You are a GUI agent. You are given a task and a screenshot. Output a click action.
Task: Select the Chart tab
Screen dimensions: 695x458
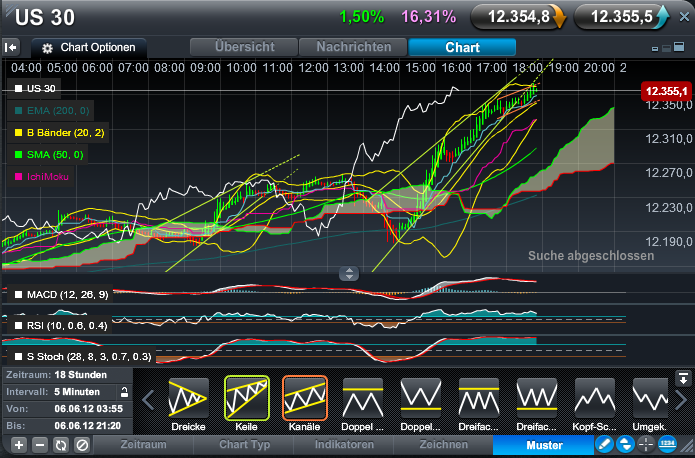point(462,47)
